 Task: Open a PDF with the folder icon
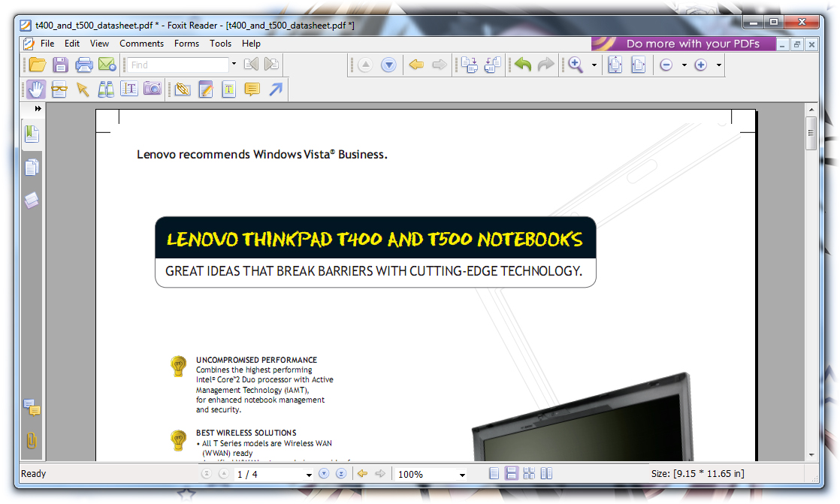37,65
